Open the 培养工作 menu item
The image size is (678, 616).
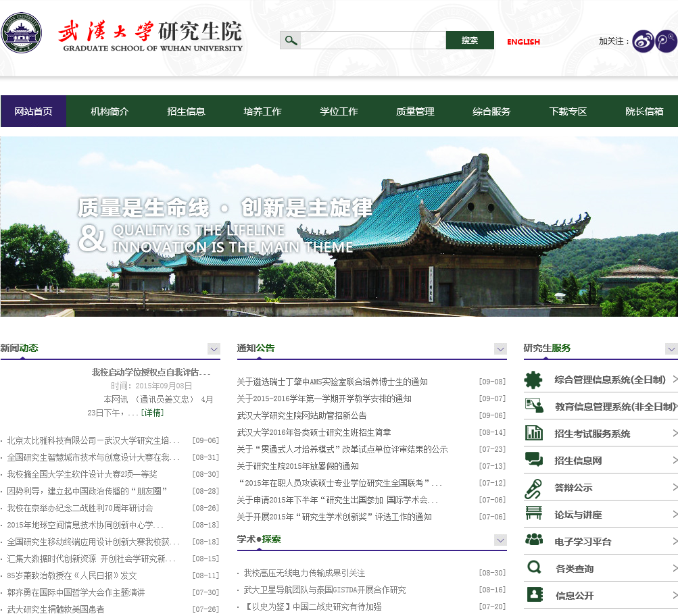pyautogui.click(x=262, y=111)
